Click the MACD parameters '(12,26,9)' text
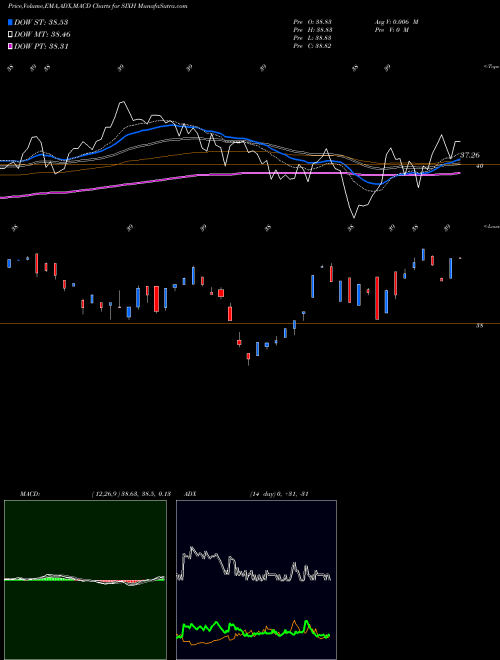500x660 pixels. [105, 494]
